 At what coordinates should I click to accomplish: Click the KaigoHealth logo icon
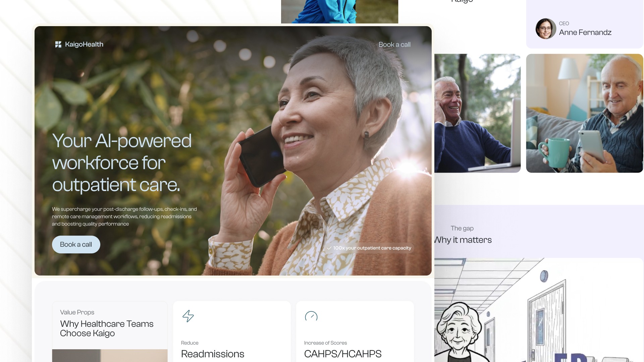click(x=58, y=44)
